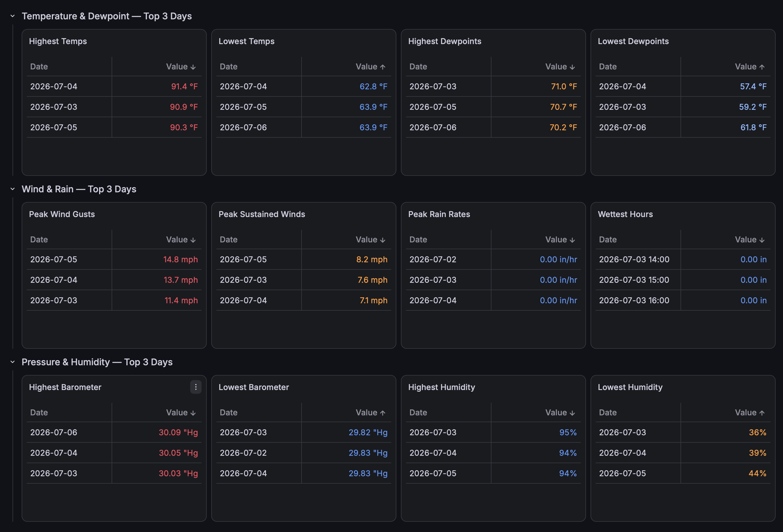The width and height of the screenshot is (783, 532).
Task: Sort Peak Wind Gusts by Value
Action: click(181, 240)
